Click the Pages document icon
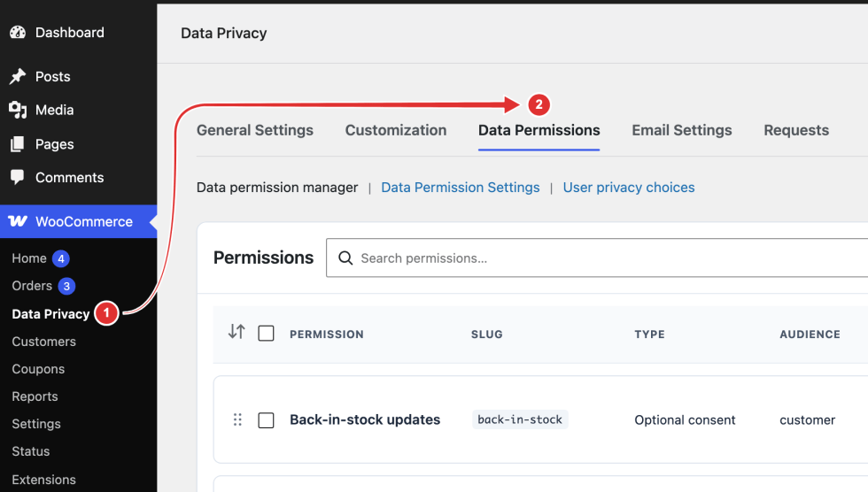 coord(17,143)
